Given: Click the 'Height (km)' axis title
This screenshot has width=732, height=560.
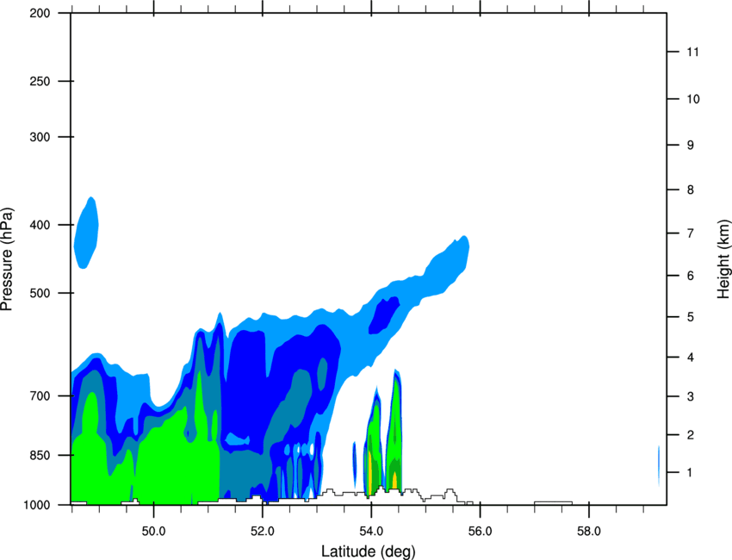Looking at the screenshot, I should (x=723, y=258).
